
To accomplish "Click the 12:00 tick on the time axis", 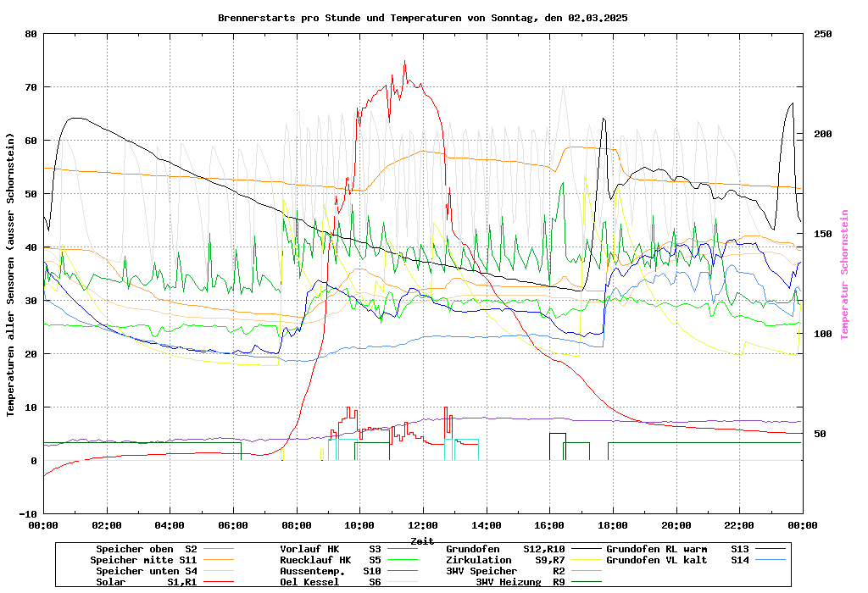I will click(422, 525).
